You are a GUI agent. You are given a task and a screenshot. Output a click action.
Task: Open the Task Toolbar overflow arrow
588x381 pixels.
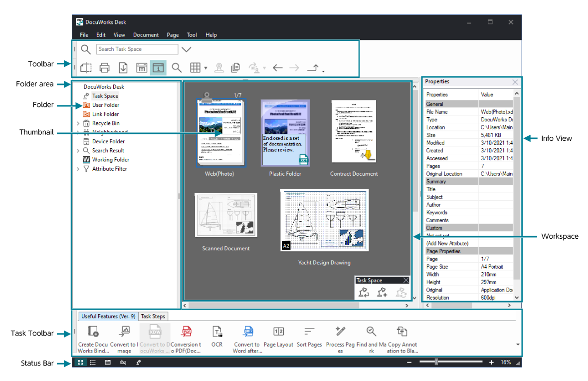coord(518,345)
